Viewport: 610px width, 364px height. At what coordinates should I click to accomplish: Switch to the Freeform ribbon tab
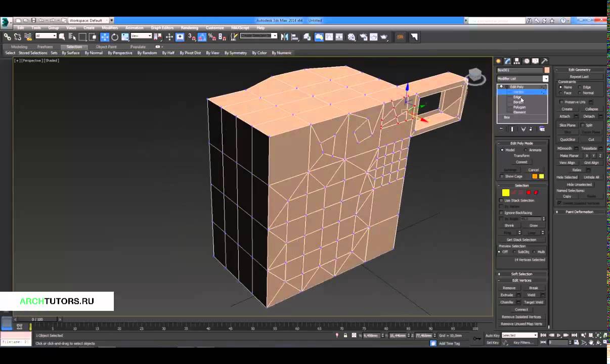[45, 47]
